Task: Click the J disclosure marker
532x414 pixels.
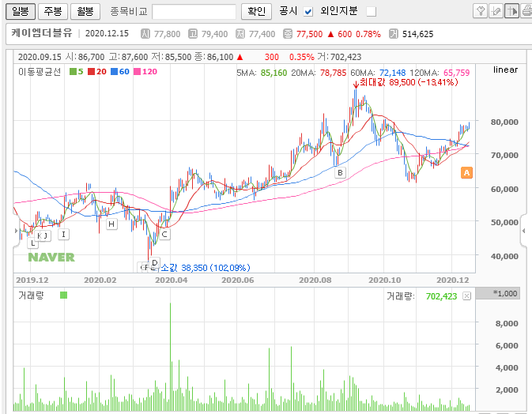Action: 46,235
